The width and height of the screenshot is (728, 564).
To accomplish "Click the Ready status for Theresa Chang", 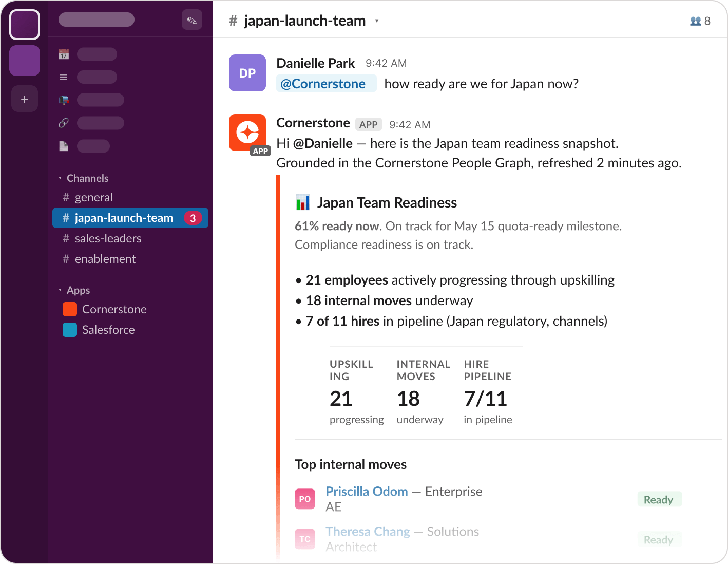I will tap(659, 540).
